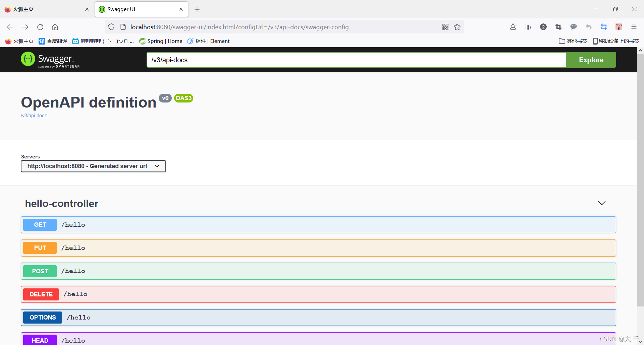Image resolution: width=644 pixels, height=345 pixels.
Task: Click the refresh-arrows extension icon
Action: (x=604, y=27)
